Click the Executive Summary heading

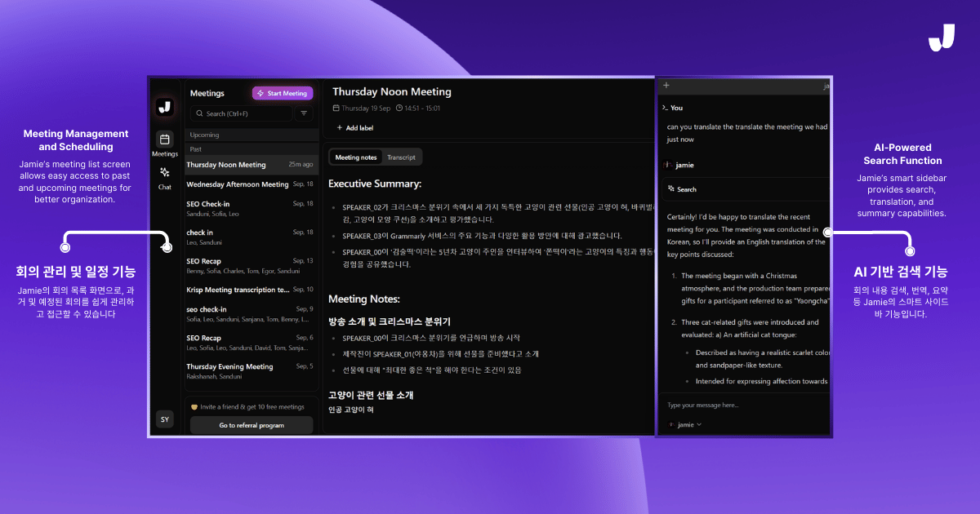coord(375,184)
